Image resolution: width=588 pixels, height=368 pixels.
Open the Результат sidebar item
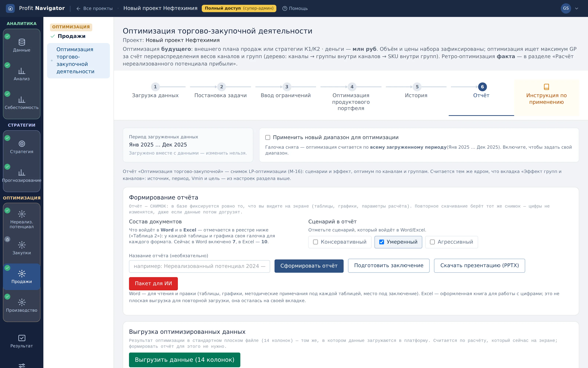click(x=22, y=341)
